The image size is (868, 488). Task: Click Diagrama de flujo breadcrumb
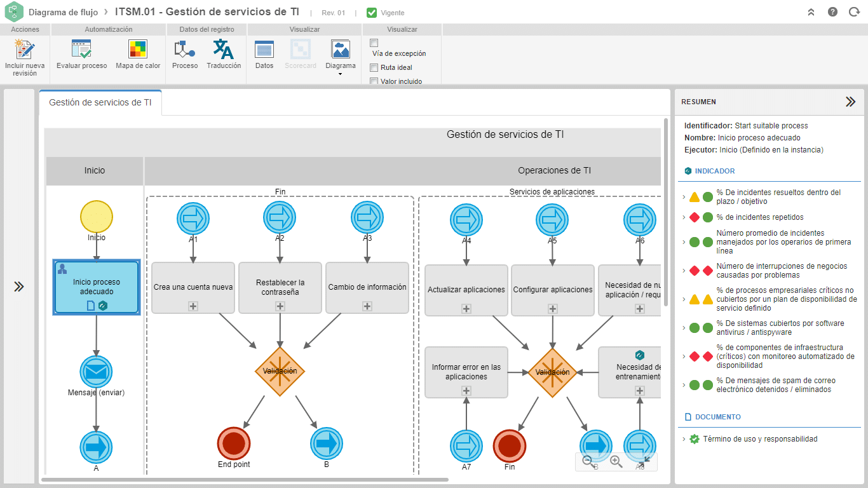pos(63,12)
